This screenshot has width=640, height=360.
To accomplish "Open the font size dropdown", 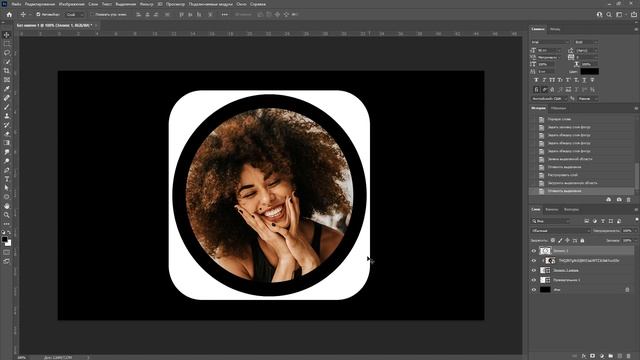I will click(x=549, y=50).
